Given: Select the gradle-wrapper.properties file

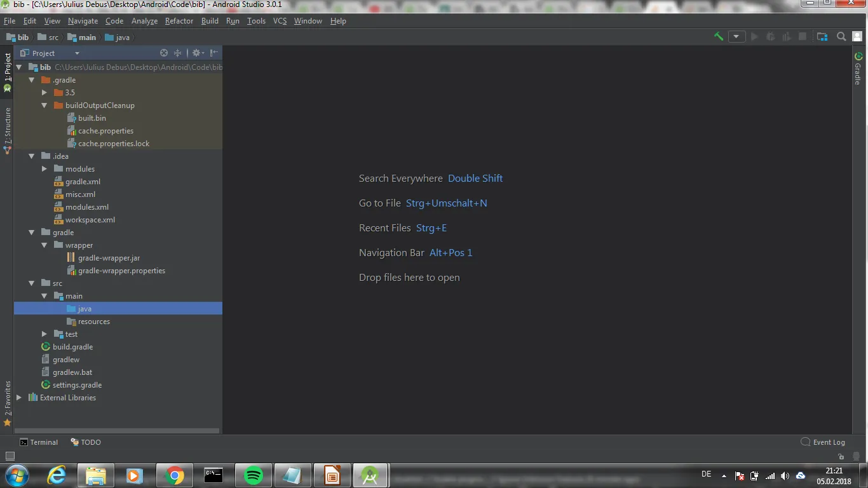Looking at the screenshot, I should pyautogui.click(x=116, y=271).
